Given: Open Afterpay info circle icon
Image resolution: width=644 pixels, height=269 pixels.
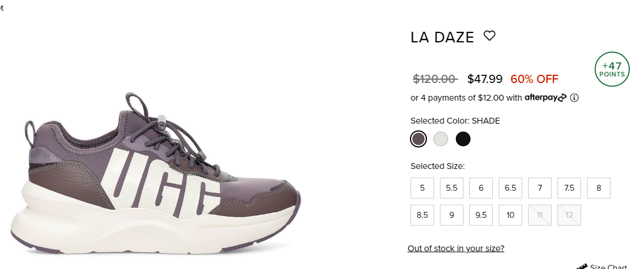Looking at the screenshot, I should pyautogui.click(x=575, y=98).
